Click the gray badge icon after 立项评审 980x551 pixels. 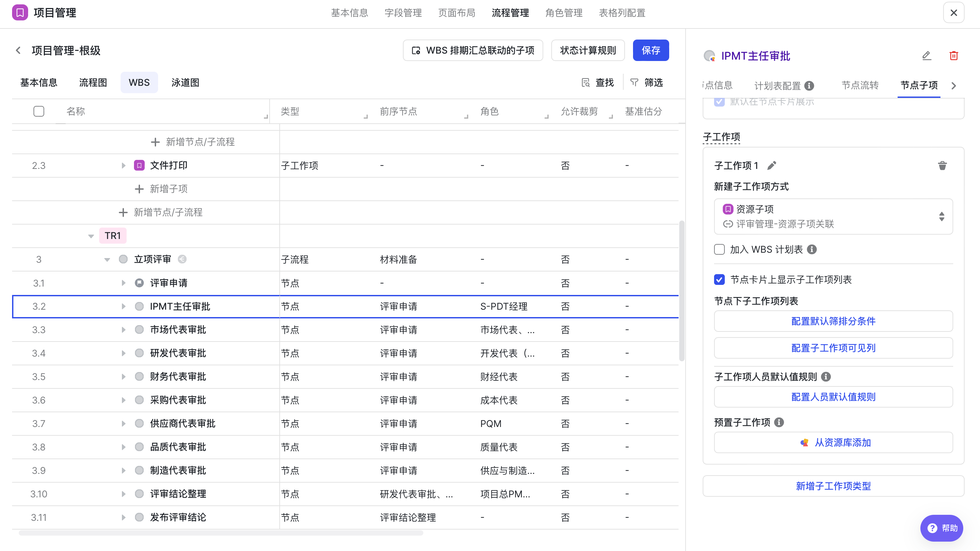182,259
